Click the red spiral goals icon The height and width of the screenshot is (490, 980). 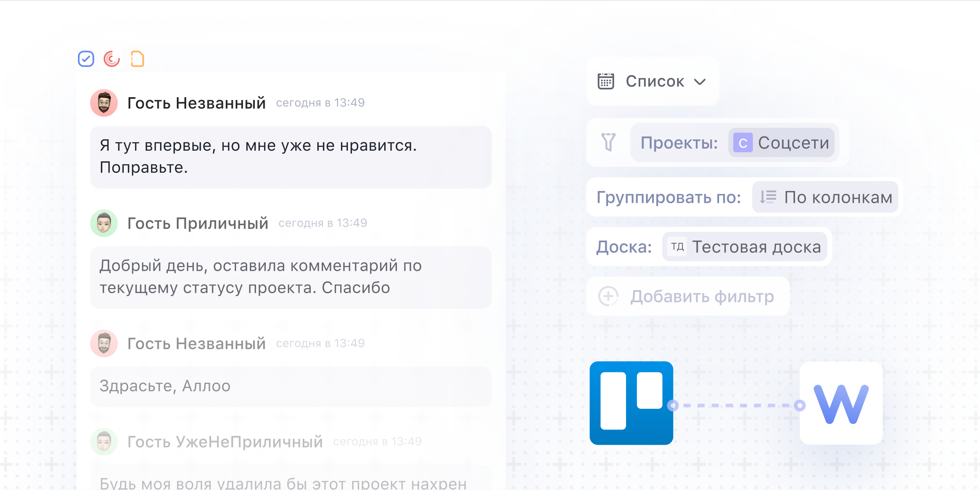[x=111, y=59]
